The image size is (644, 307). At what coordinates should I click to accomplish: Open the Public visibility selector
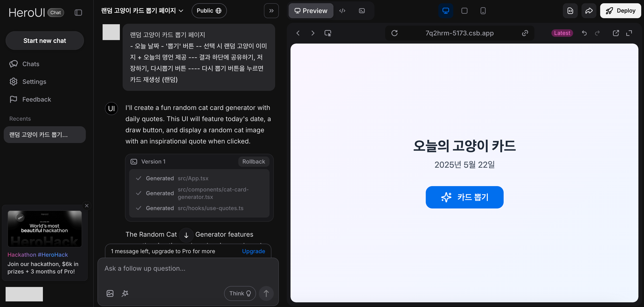[209, 11]
